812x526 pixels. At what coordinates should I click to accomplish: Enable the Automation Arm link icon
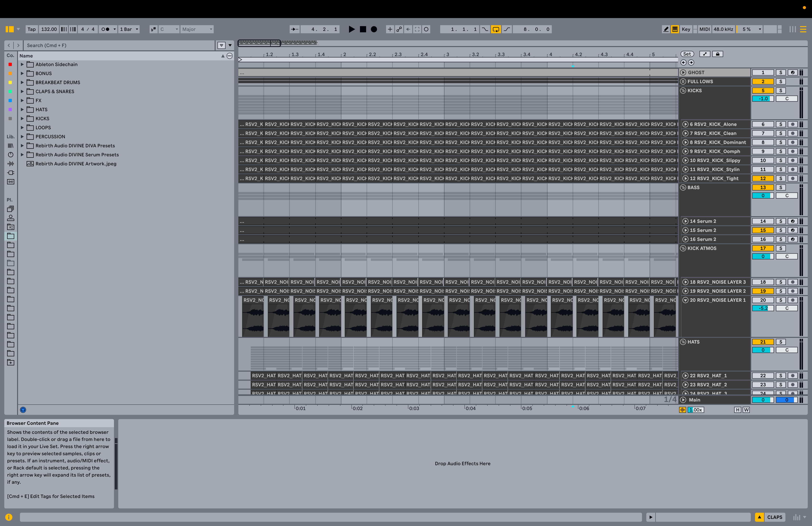(399, 29)
